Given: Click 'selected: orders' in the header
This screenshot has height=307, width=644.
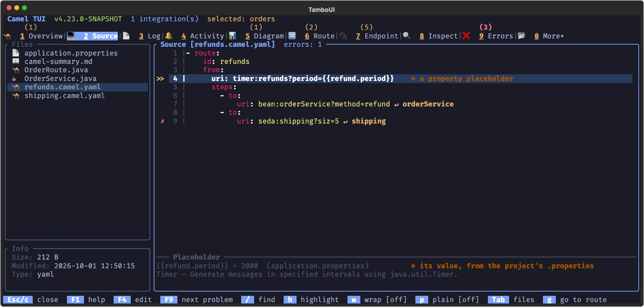Looking at the screenshot, I should (241, 19).
